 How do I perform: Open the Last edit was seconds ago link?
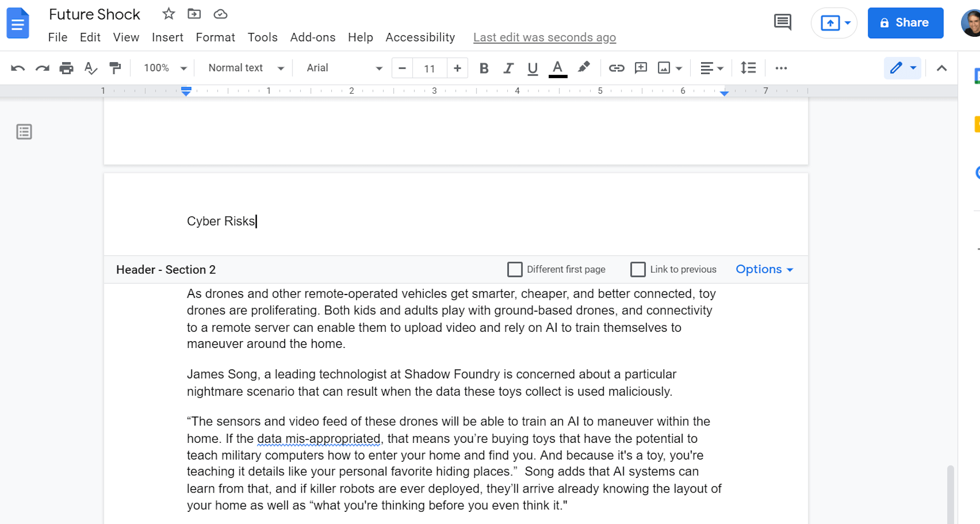[545, 38]
